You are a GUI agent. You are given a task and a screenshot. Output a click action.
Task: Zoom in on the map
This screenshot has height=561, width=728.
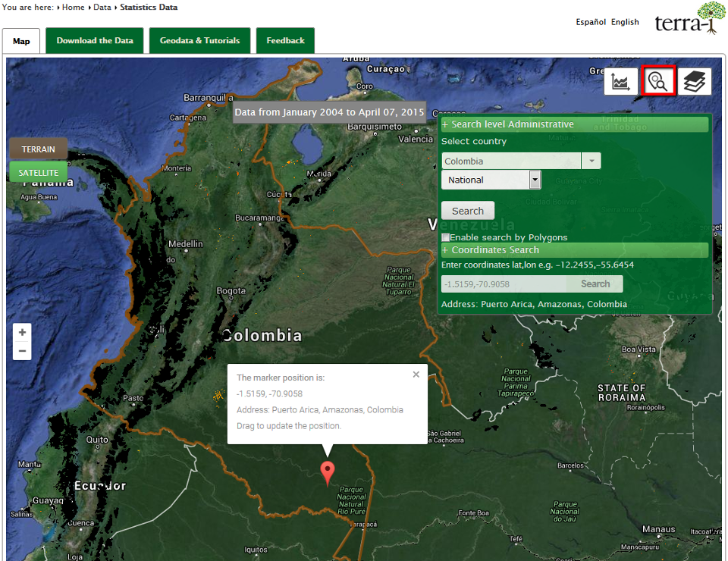click(22, 332)
